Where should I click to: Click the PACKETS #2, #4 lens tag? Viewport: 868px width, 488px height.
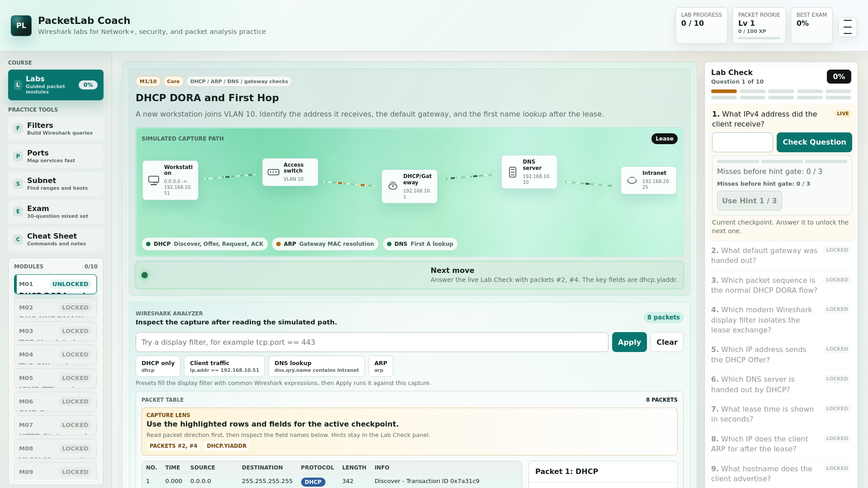point(173,446)
